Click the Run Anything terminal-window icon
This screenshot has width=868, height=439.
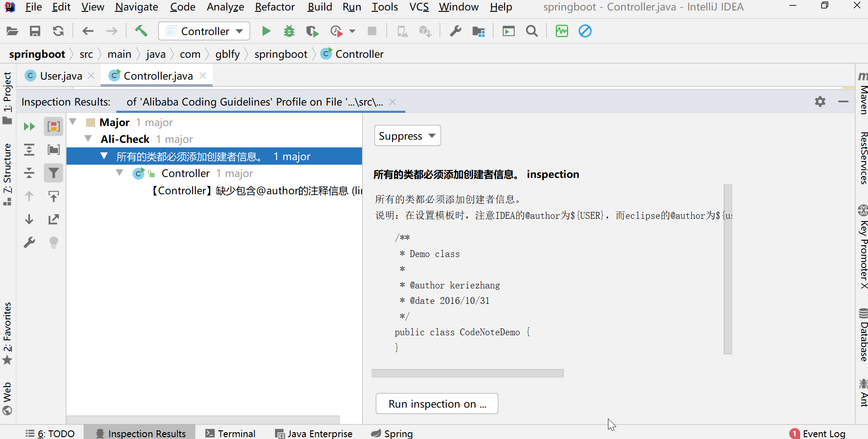tap(509, 31)
